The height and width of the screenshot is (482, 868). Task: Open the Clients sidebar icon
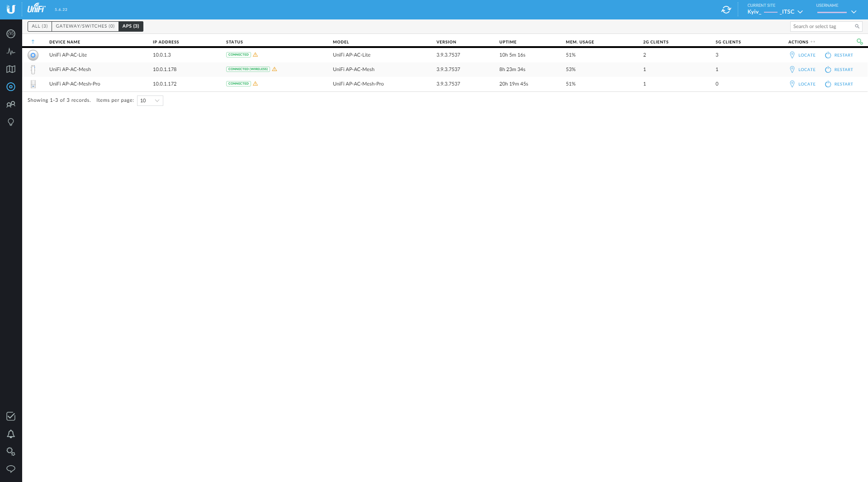coord(11,105)
